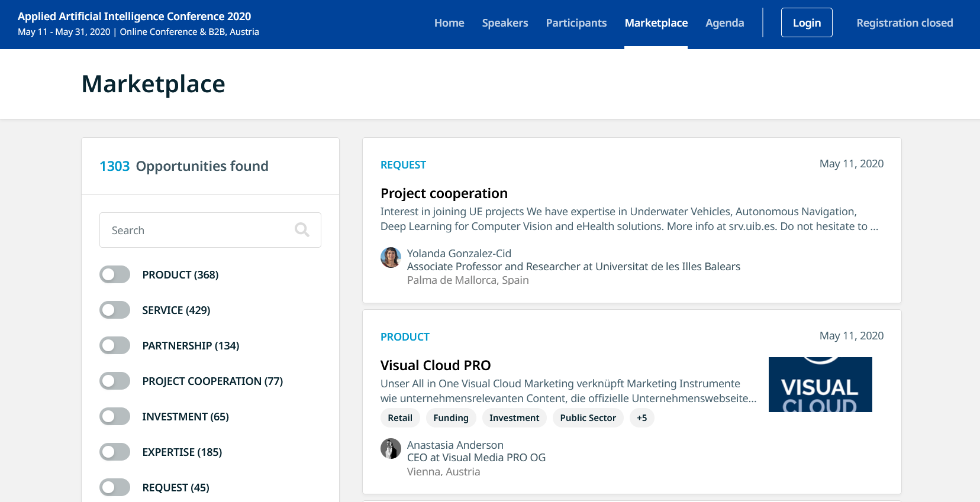Go to the Speakers tab
Image resolution: width=980 pixels, height=502 pixels.
(505, 23)
